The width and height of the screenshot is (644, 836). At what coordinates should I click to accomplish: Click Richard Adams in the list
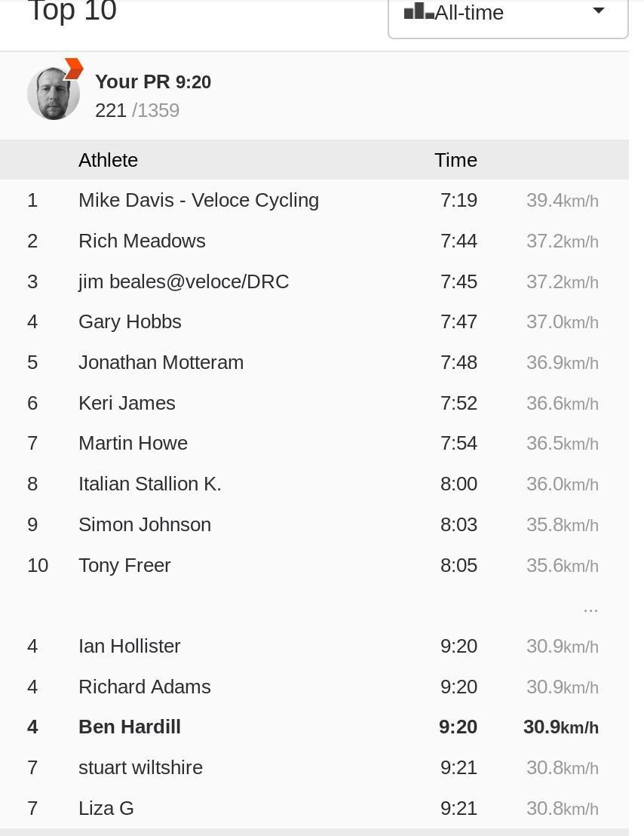click(x=144, y=687)
